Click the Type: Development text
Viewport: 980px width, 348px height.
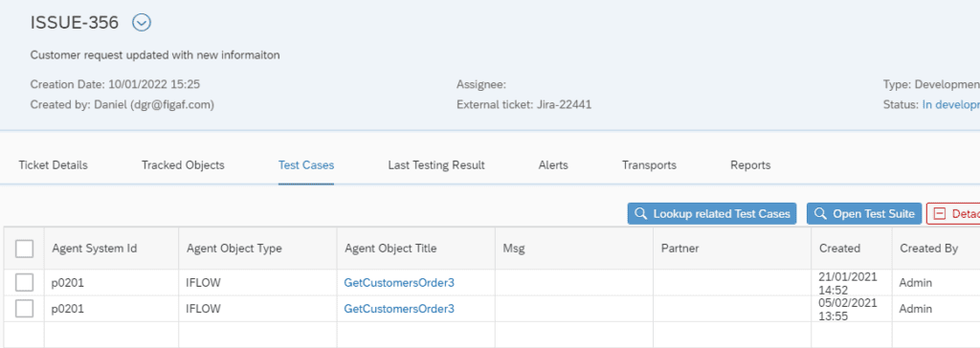(931, 84)
